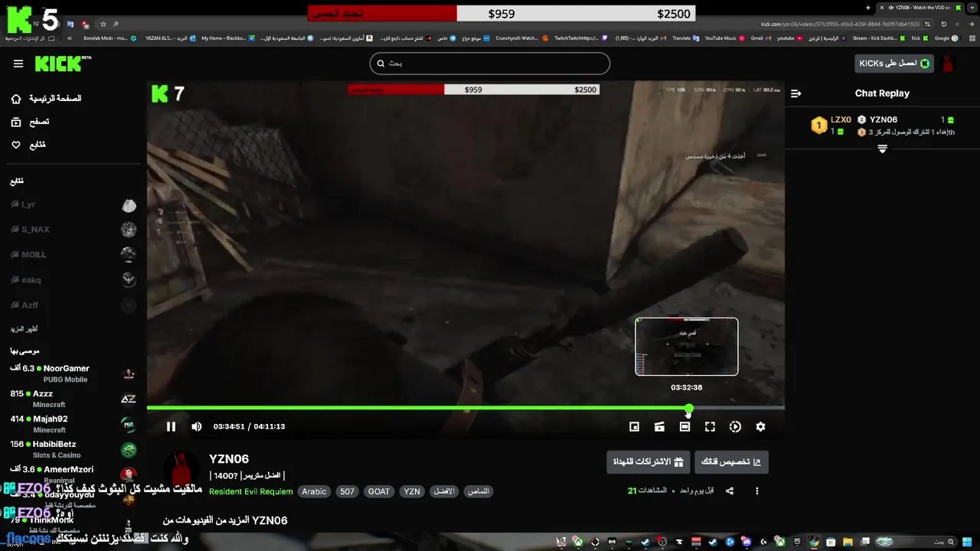Open the YZN06 channel name link

click(229, 459)
